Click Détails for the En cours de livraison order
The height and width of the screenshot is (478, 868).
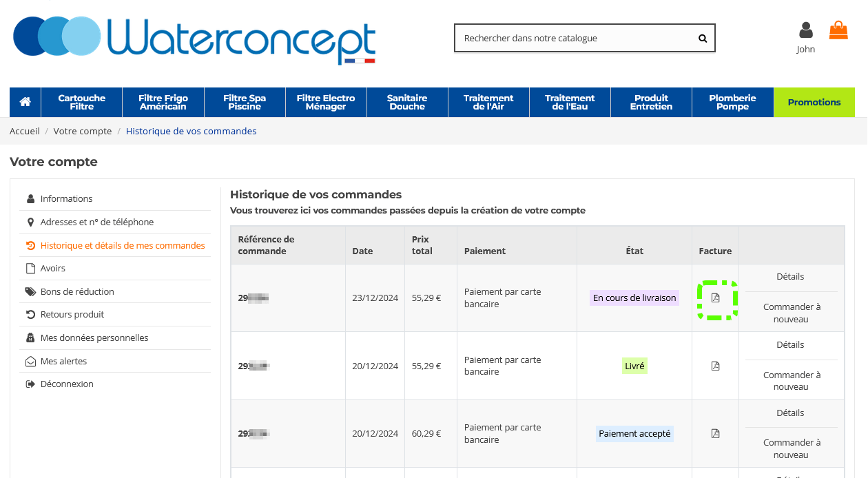click(x=790, y=277)
